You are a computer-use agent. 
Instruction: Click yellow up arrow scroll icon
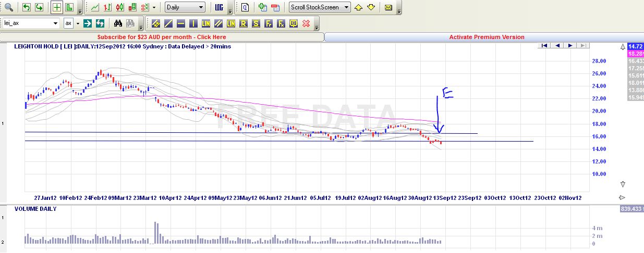[358, 7]
